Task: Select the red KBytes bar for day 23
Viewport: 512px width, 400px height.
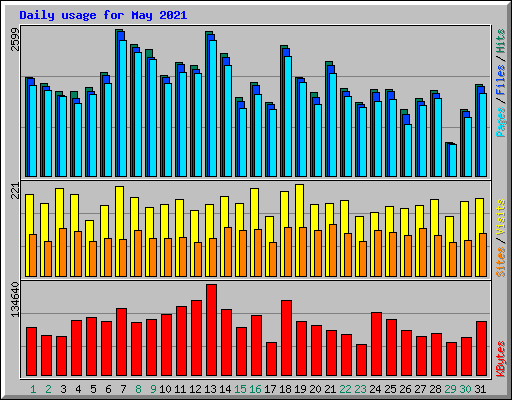Action: 361,360
